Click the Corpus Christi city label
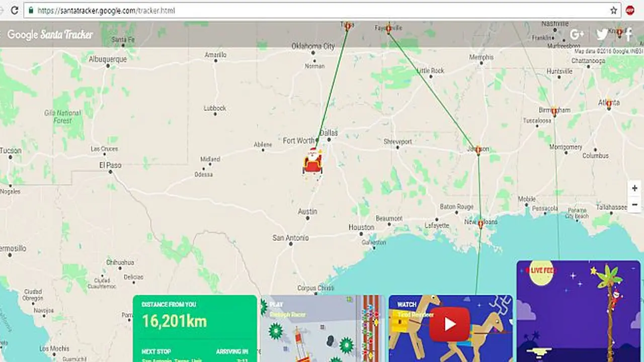This screenshot has width=644, height=362. click(x=316, y=288)
